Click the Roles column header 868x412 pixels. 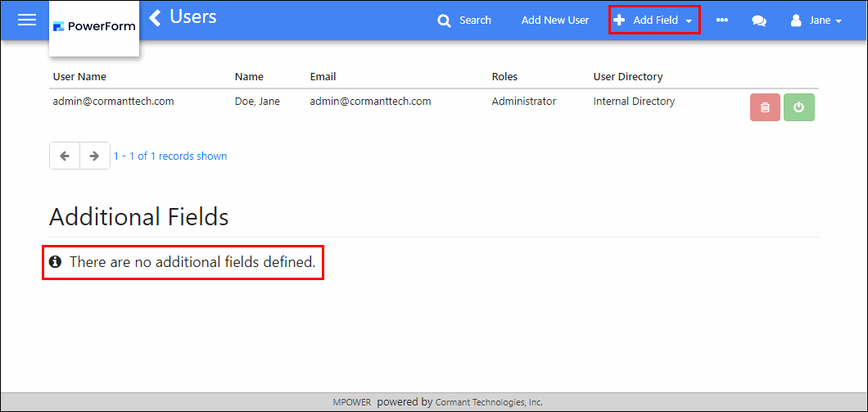click(x=505, y=76)
